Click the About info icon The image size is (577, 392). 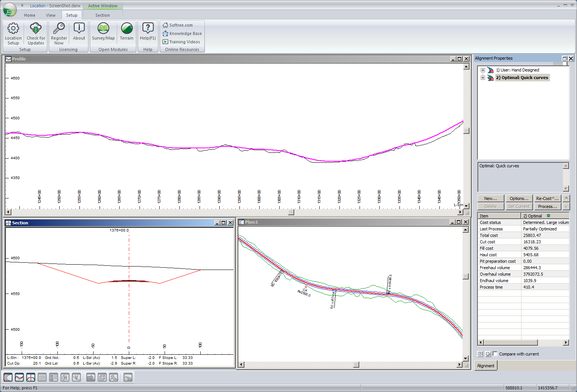click(79, 32)
